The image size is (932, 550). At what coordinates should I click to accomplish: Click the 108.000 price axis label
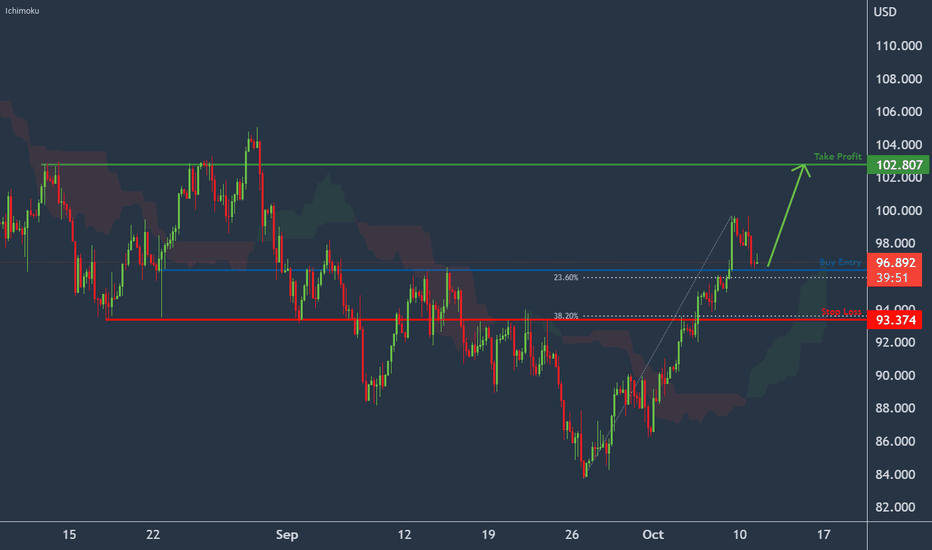pos(899,79)
